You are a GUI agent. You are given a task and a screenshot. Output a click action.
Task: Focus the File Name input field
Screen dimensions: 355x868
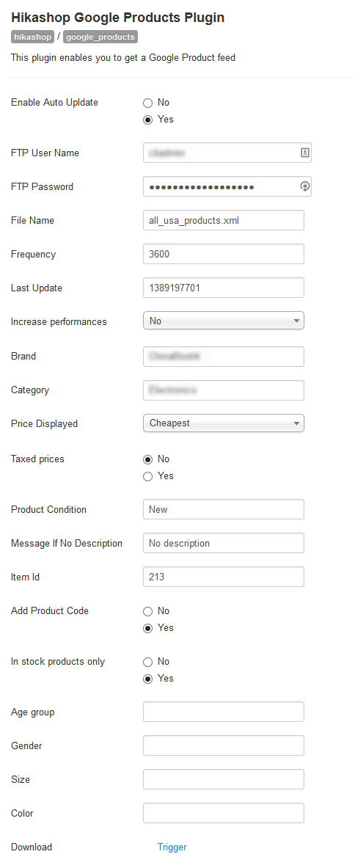224,220
